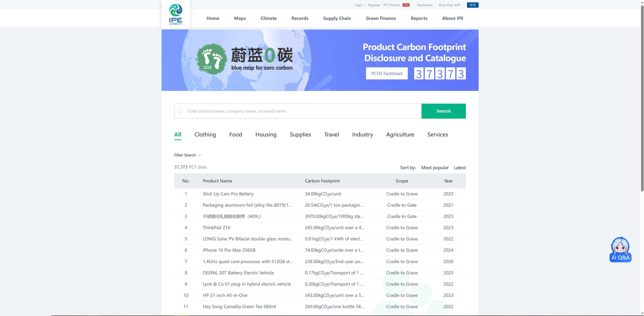Select the Food category tab
The width and height of the screenshot is (644, 316).
[x=236, y=134]
